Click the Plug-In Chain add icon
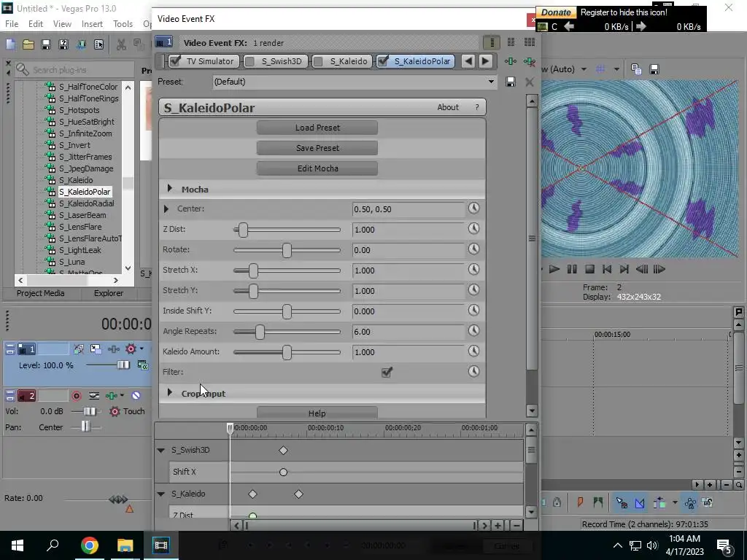Image resolution: width=747 pixels, height=560 pixels. click(510, 61)
